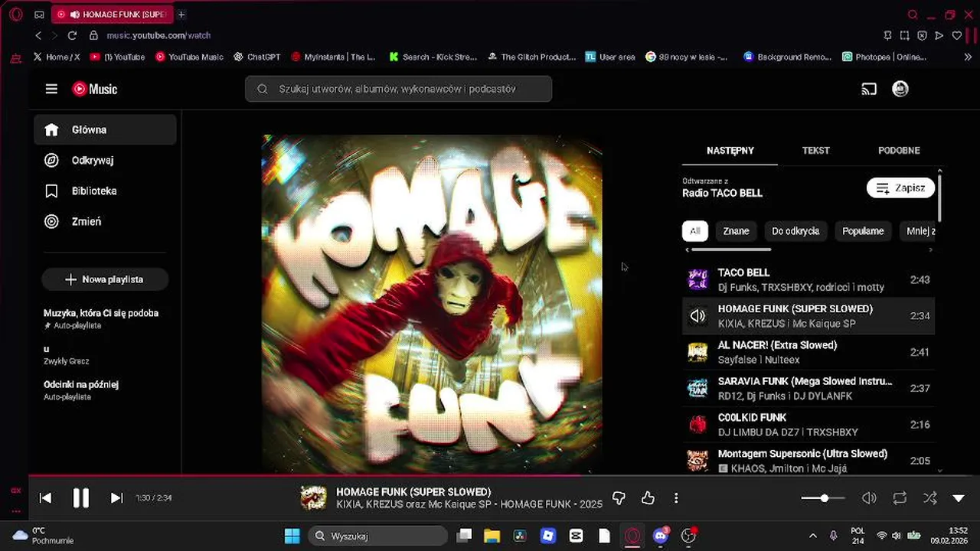Switch to the TEKST lyrics tab
This screenshot has width=980, height=551.
point(815,151)
